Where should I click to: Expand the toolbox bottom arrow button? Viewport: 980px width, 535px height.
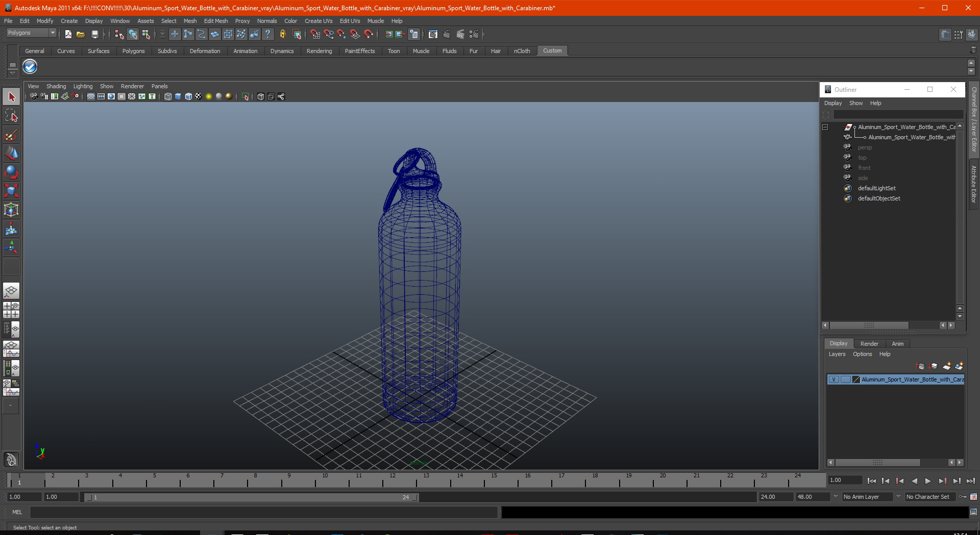(x=11, y=406)
